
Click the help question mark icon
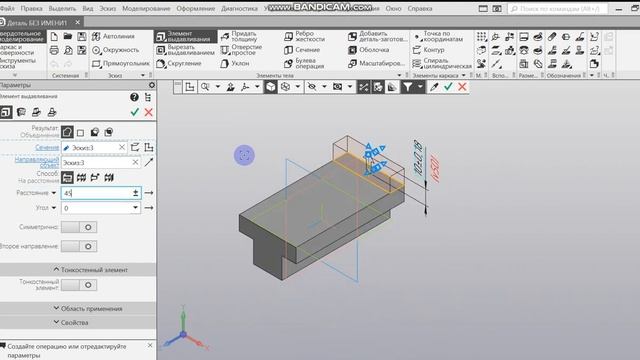click(134, 97)
